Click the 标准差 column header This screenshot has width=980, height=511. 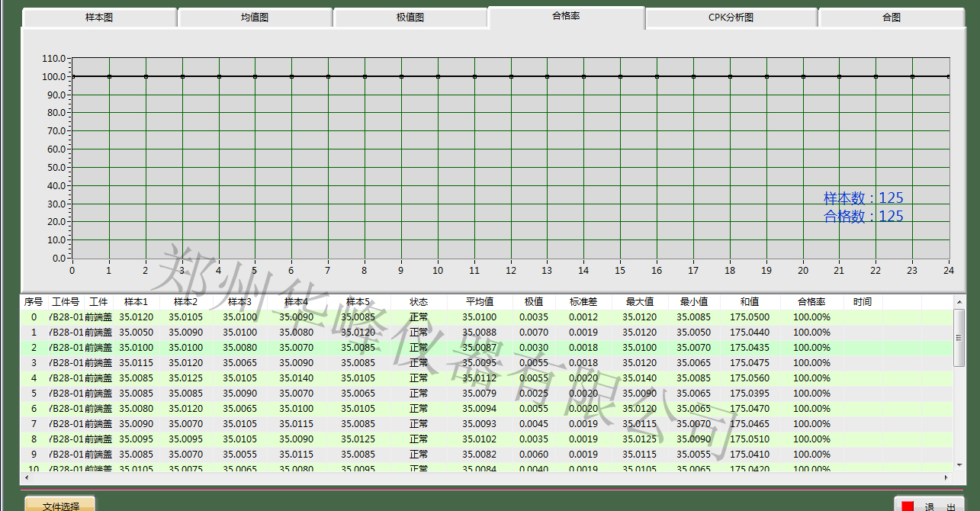point(583,302)
